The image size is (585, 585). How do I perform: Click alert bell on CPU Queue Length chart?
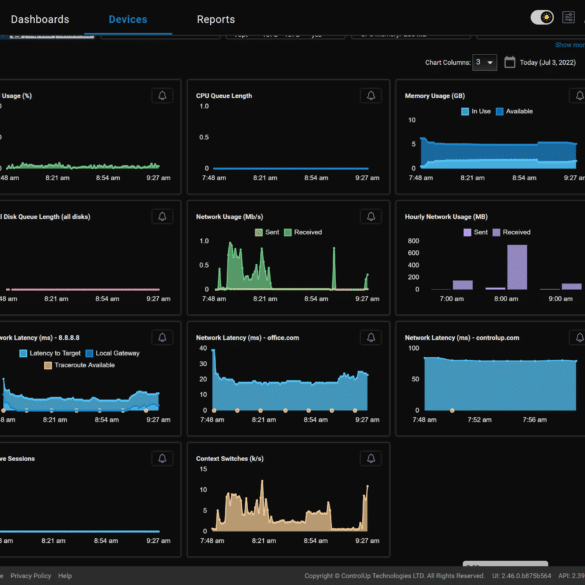pyautogui.click(x=371, y=96)
